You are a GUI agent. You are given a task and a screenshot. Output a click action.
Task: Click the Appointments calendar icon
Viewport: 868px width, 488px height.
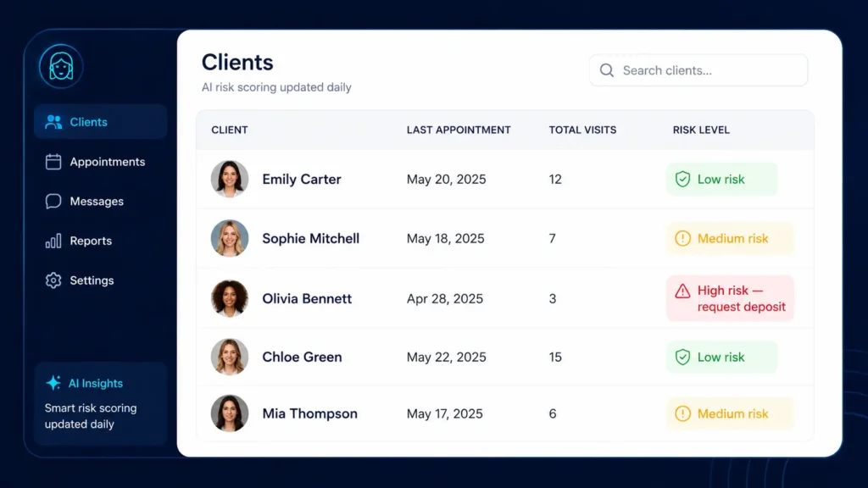tap(53, 162)
